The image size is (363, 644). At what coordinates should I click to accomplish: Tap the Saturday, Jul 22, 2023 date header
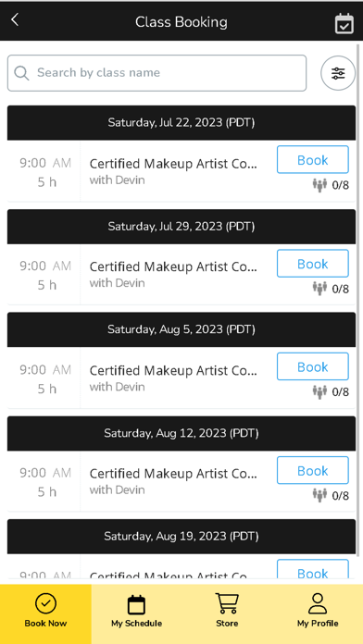[x=181, y=123]
